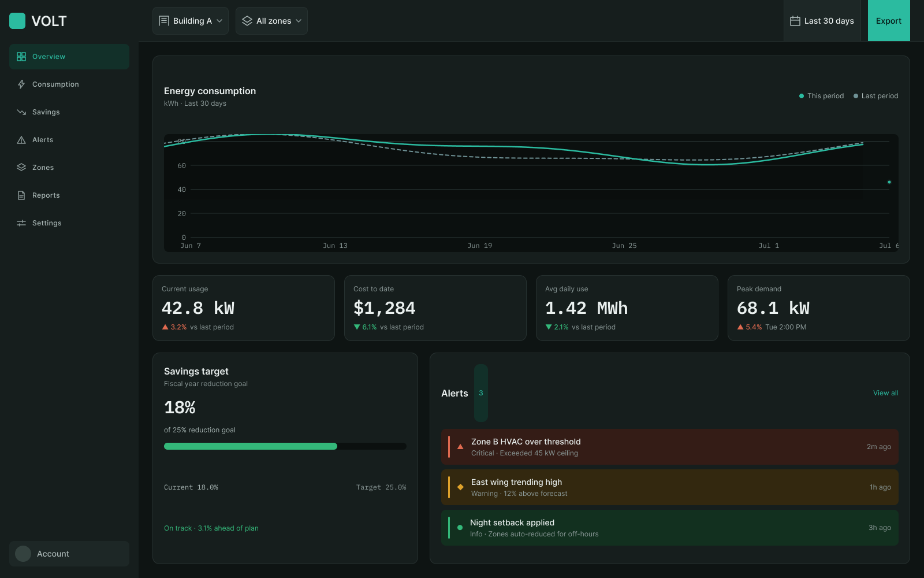The height and width of the screenshot is (578, 924).
Task: Toggle the This period legend series
Action: pos(821,96)
